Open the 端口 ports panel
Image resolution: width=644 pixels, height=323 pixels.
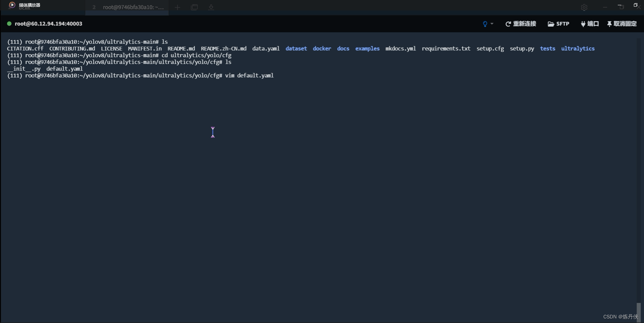[x=590, y=24]
